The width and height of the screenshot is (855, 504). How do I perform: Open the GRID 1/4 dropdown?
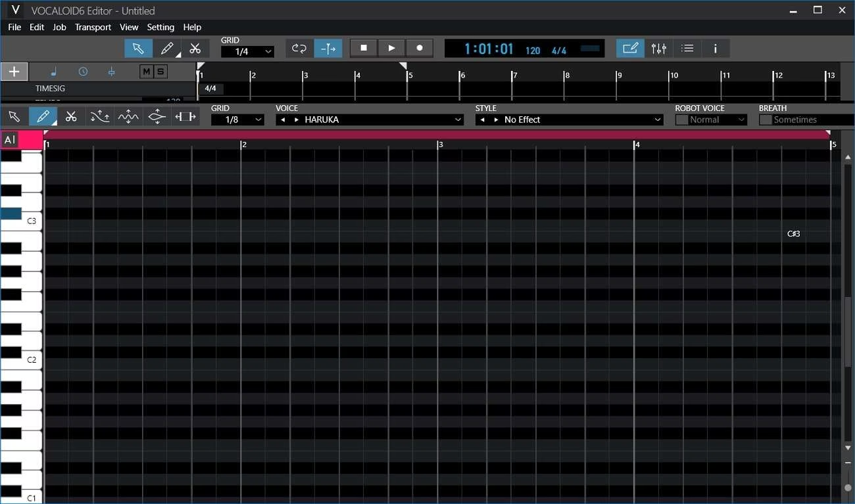[247, 51]
